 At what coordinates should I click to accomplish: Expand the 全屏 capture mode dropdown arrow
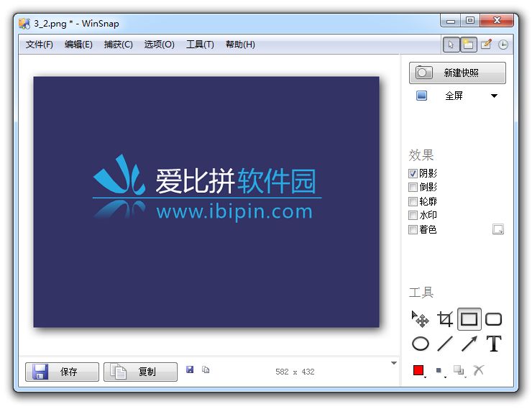(495, 96)
